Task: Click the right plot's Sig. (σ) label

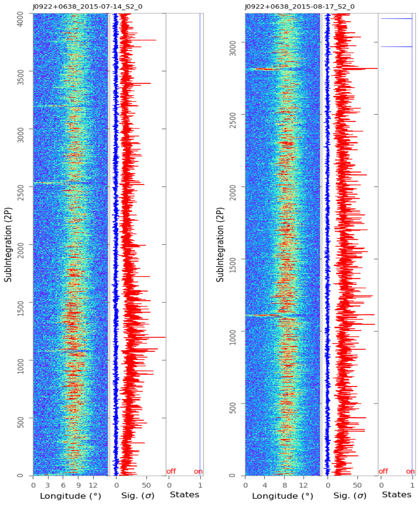Action: [x=350, y=496]
